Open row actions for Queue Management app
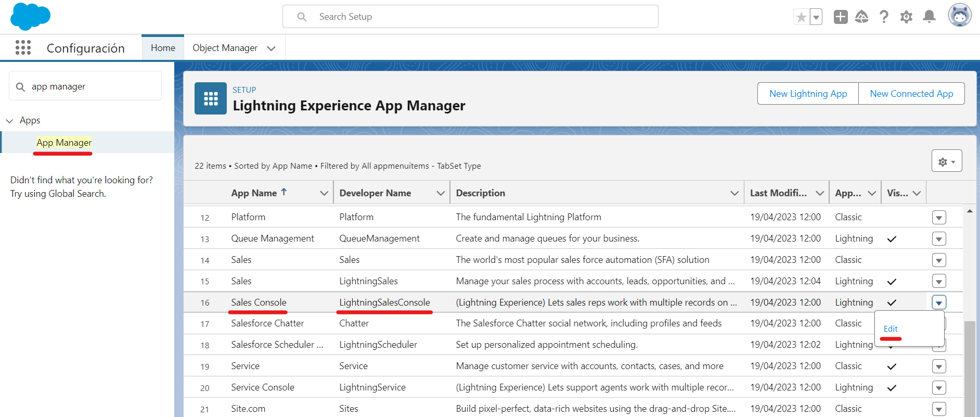 coord(939,239)
